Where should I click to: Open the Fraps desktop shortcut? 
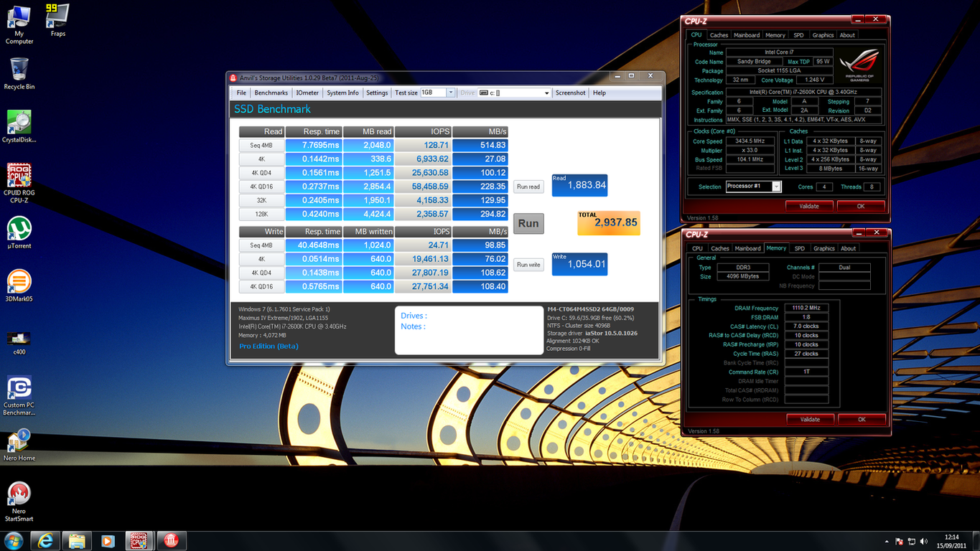pos(57,20)
